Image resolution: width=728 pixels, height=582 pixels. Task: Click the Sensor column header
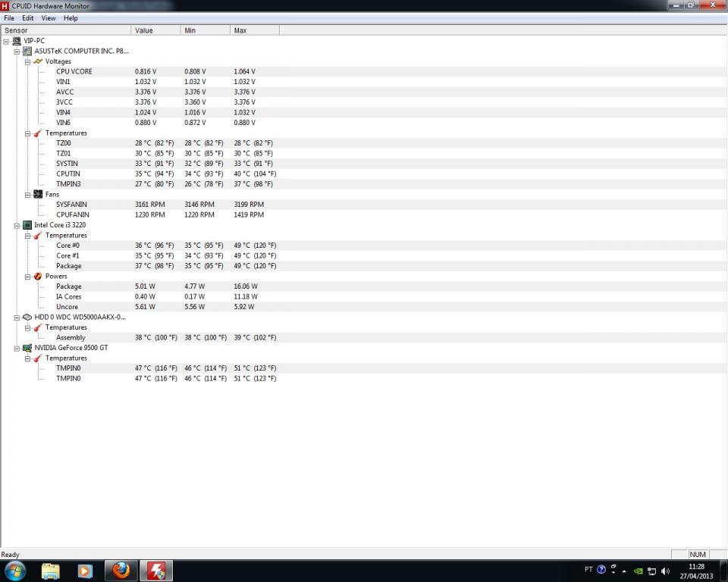click(x=66, y=30)
